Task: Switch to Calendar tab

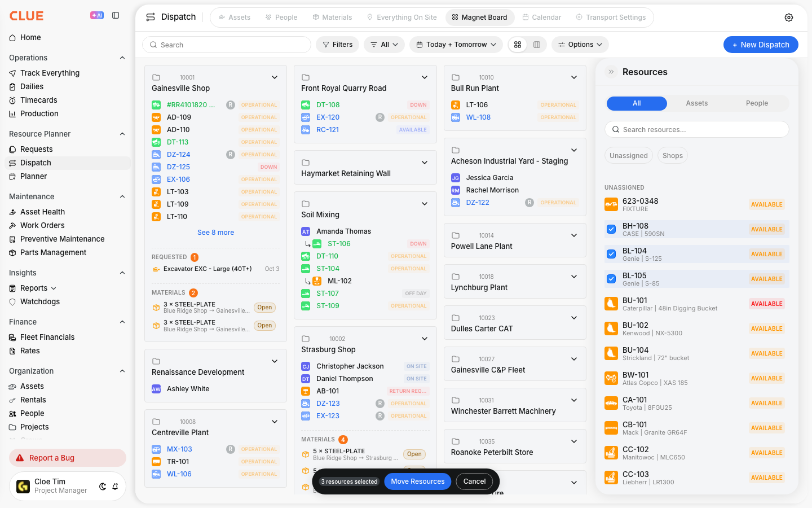Action: 541,17
